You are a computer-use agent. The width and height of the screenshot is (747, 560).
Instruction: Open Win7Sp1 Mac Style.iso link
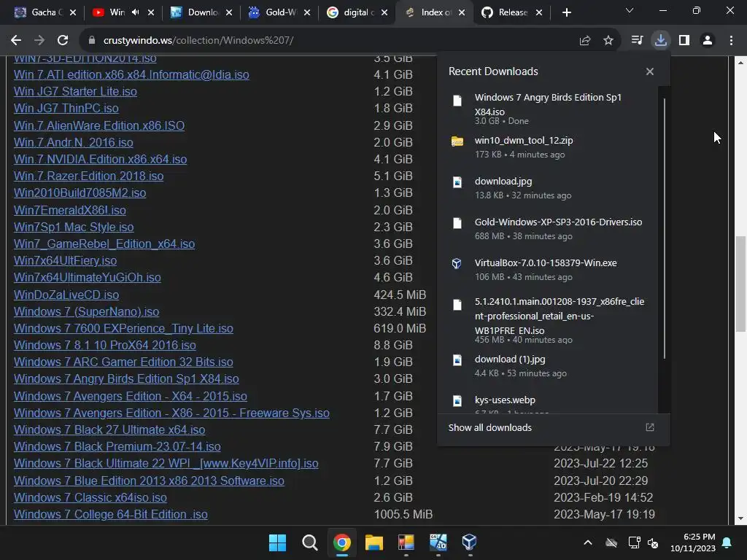point(74,227)
